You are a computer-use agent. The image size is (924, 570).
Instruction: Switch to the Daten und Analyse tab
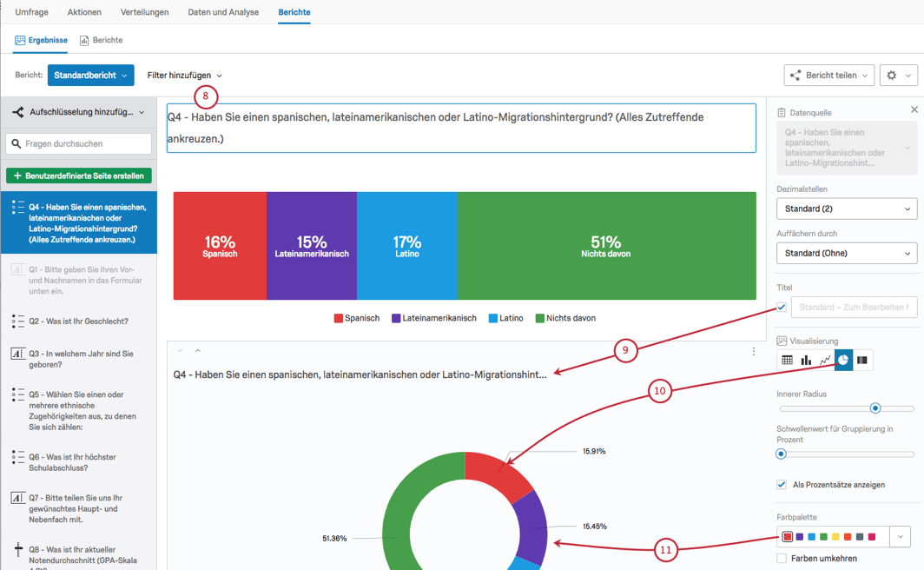223,12
